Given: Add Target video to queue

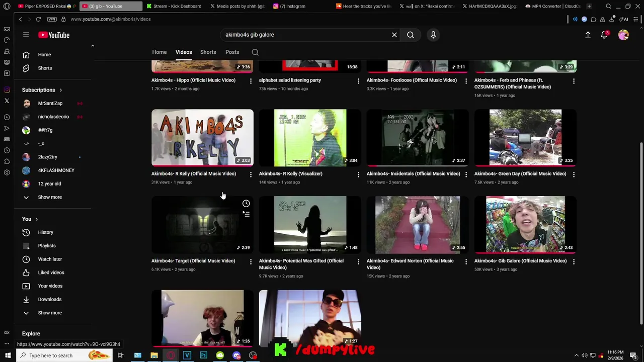Looking at the screenshot, I should (246, 214).
